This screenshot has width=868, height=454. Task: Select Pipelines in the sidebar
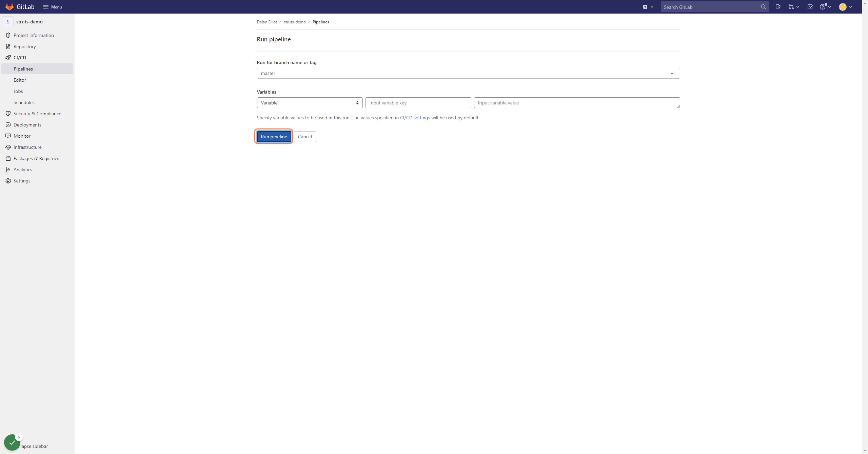coord(37,69)
